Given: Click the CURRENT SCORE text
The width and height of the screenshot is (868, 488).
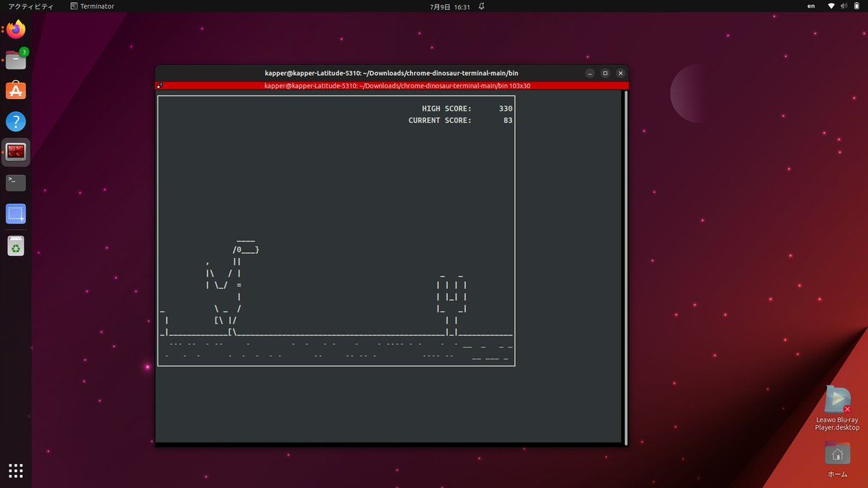Looking at the screenshot, I should 440,120.
